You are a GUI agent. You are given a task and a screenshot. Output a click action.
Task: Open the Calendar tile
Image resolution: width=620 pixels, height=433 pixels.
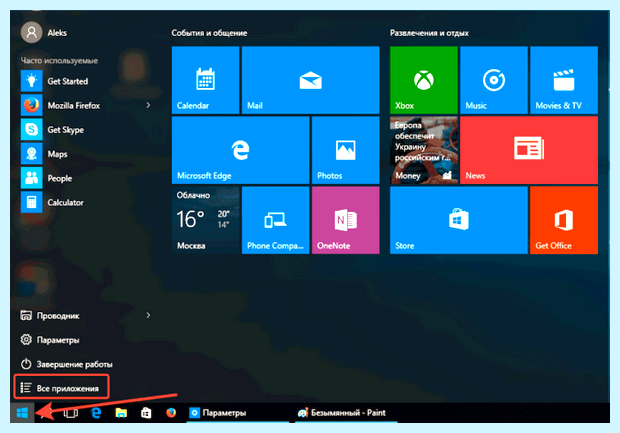(x=205, y=80)
